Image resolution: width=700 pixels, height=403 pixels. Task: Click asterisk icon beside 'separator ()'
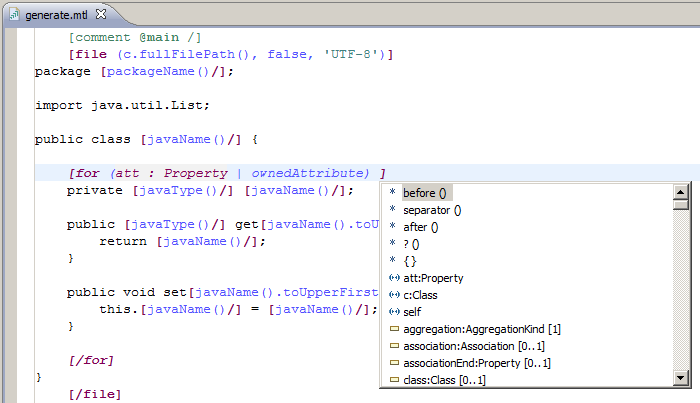[392, 208]
